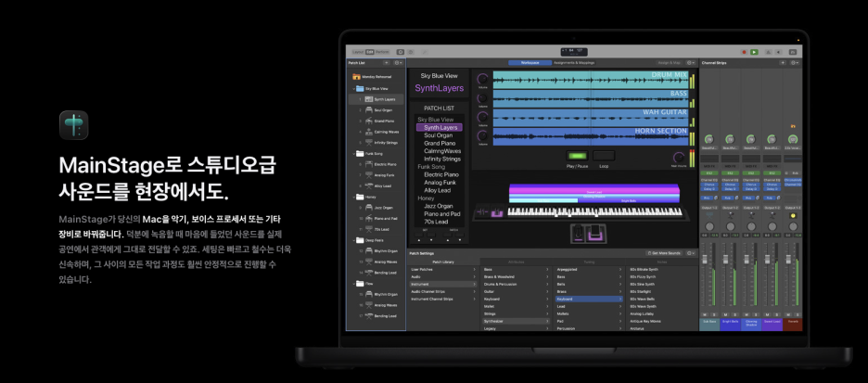Viewport: 868px width, 383px height.
Task: Click the Rhythm Organ icon under Deep Feels
Action: 369,250
